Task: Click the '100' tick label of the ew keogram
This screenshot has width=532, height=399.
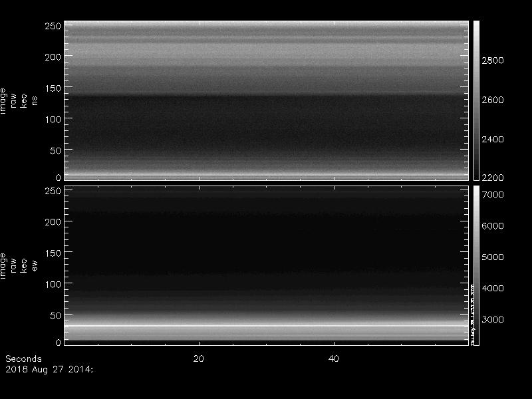Action: [53, 285]
